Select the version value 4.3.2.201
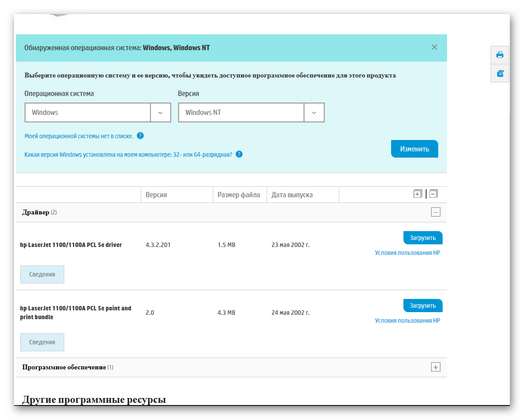524x420 pixels. point(158,245)
